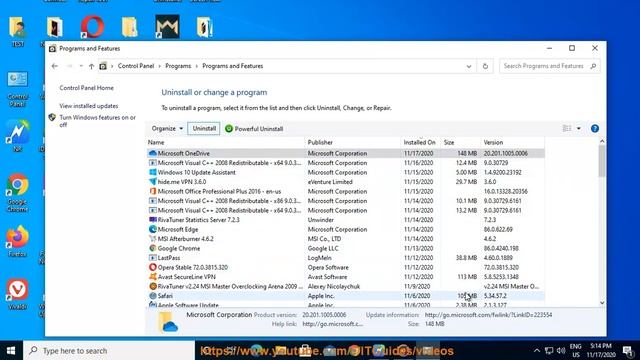Image resolution: width=640 pixels, height=360 pixels.
Task: Open the view options dropdown arrow
Action: click(579, 129)
